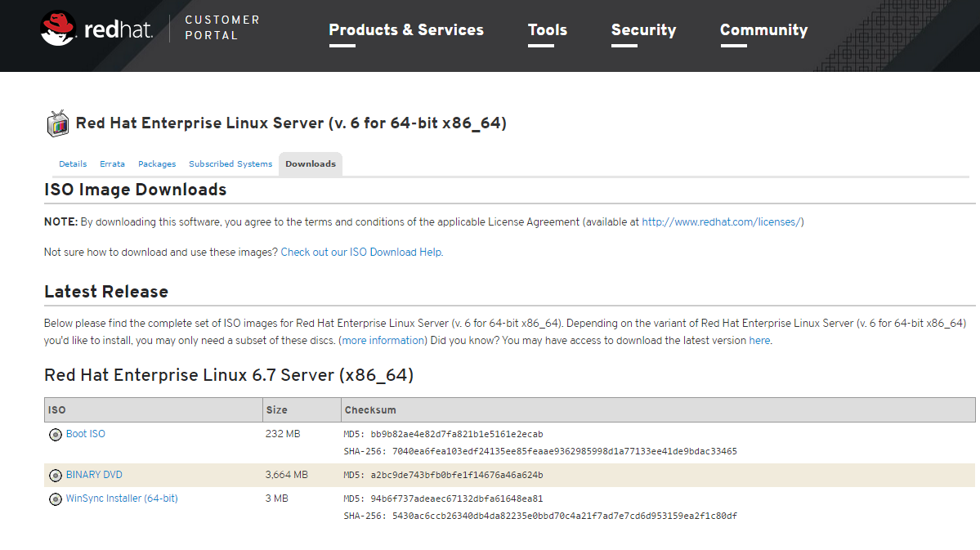Click the ISO column header
Screen dimensions: 980x550
coord(153,410)
